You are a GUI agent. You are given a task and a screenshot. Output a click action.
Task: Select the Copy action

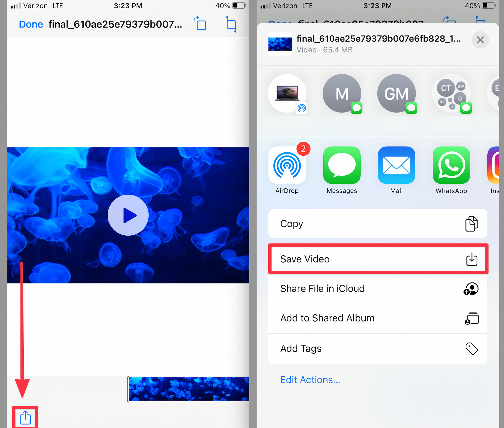pyautogui.click(x=378, y=223)
